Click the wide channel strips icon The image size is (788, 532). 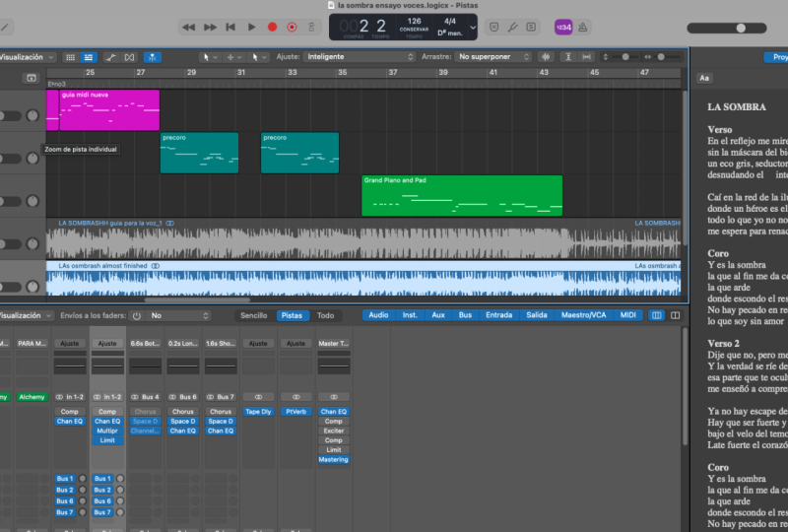(675, 315)
